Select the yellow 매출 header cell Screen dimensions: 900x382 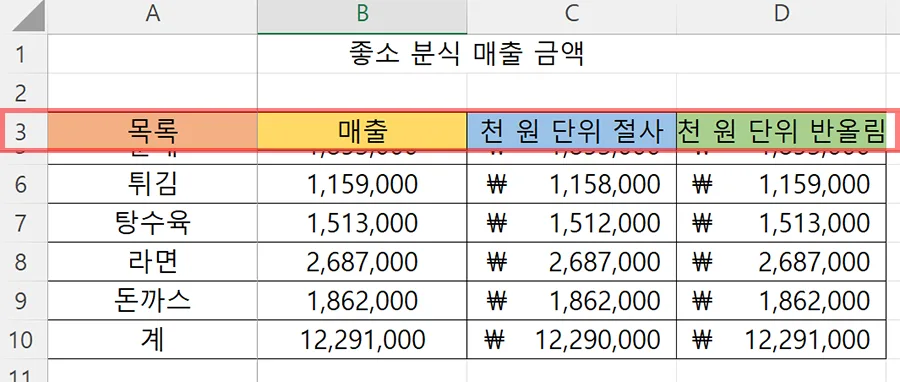point(362,131)
